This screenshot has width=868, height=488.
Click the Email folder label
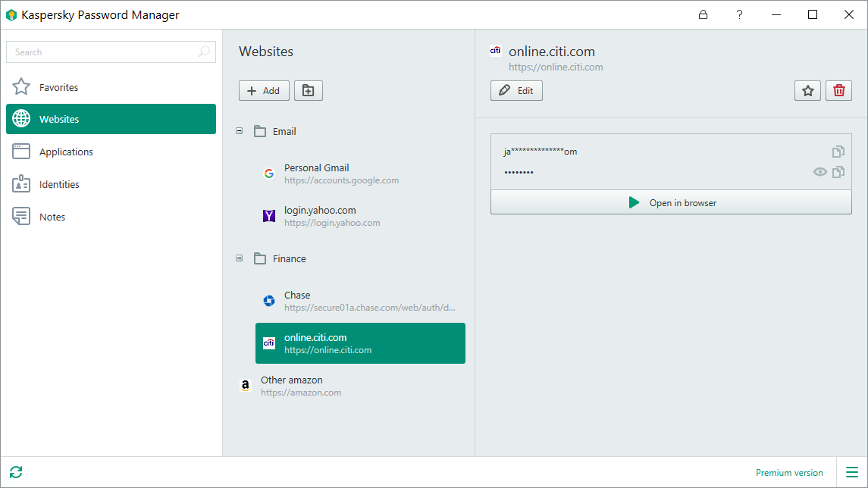284,132
